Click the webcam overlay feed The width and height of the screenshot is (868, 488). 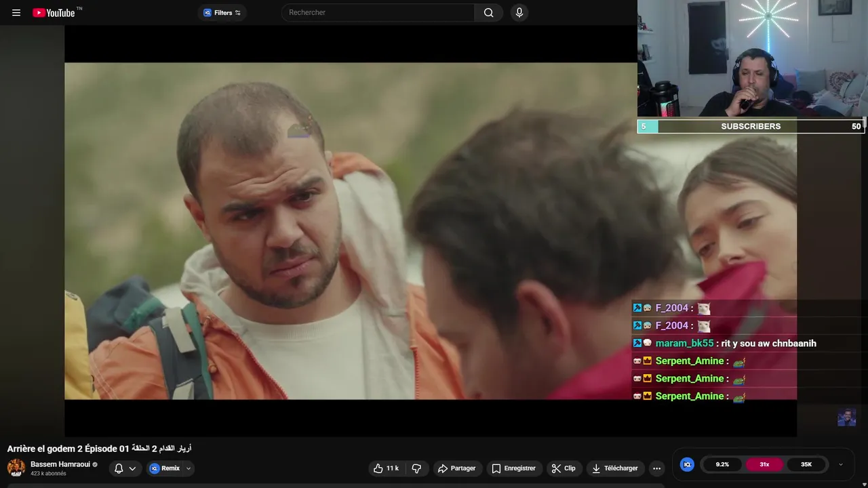tap(753, 59)
